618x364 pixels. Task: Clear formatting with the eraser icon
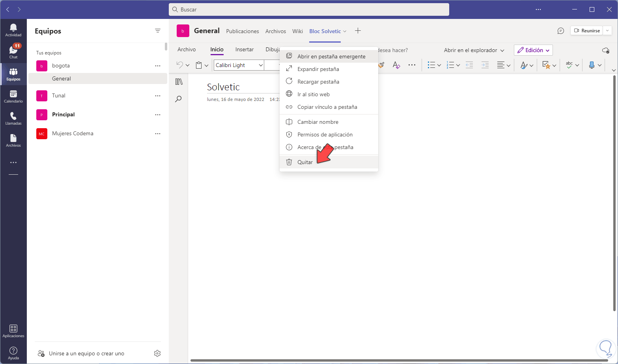(396, 65)
